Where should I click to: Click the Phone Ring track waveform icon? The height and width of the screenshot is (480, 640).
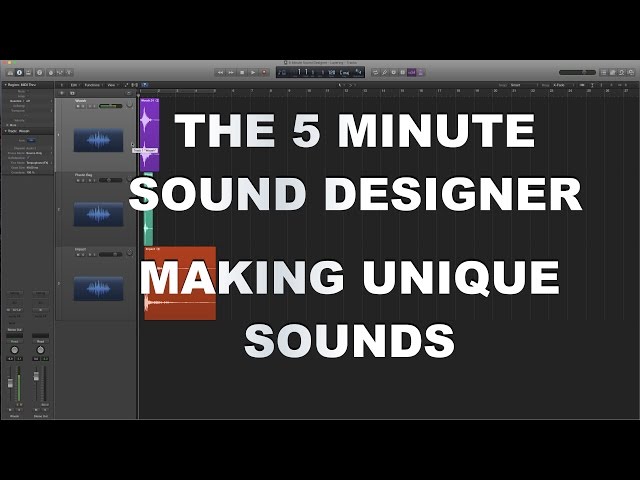pyautogui.click(x=98, y=214)
